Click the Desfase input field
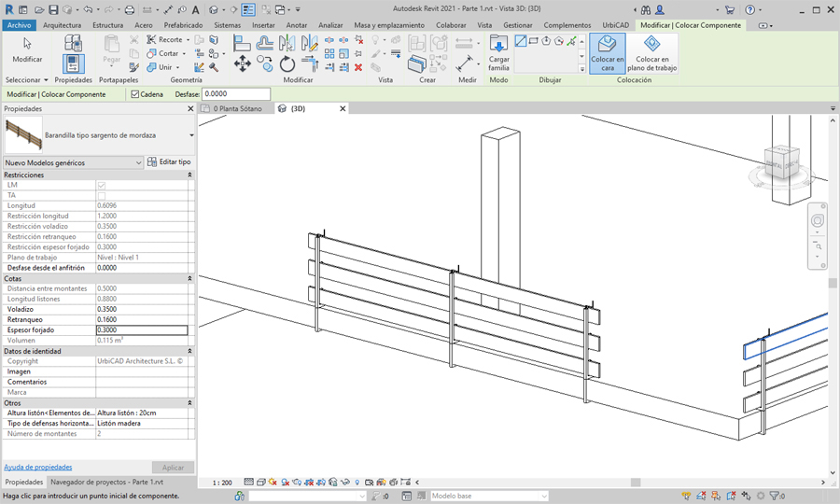840x504 pixels. click(236, 94)
